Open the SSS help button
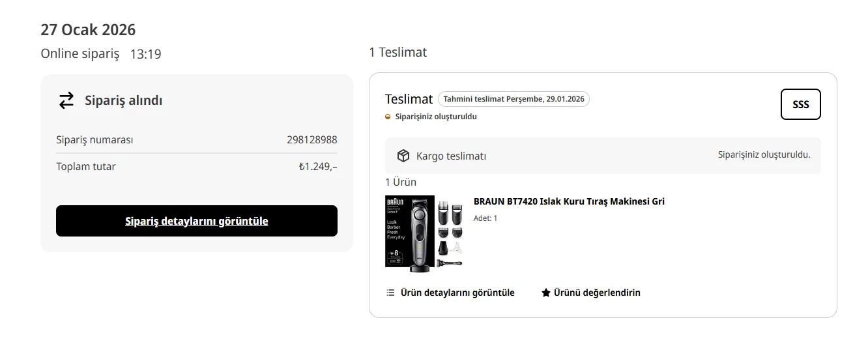This screenshot has height=359, width=868. [800, 104]
